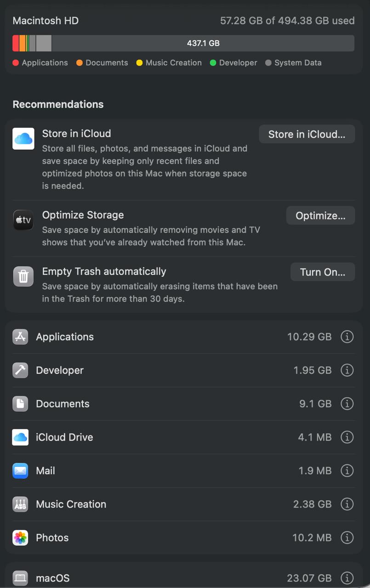
Task: Show info for Photos storage
Action: click(347, 538)
